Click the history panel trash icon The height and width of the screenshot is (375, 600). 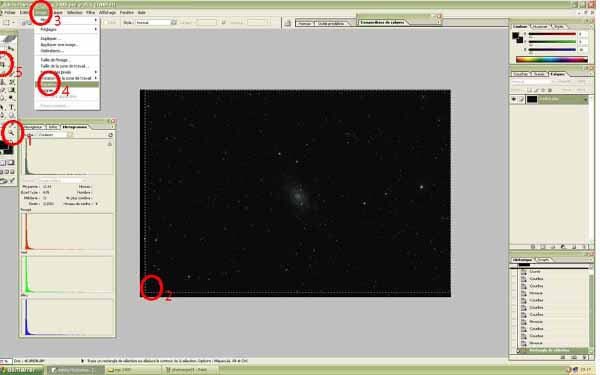point(585,357)
